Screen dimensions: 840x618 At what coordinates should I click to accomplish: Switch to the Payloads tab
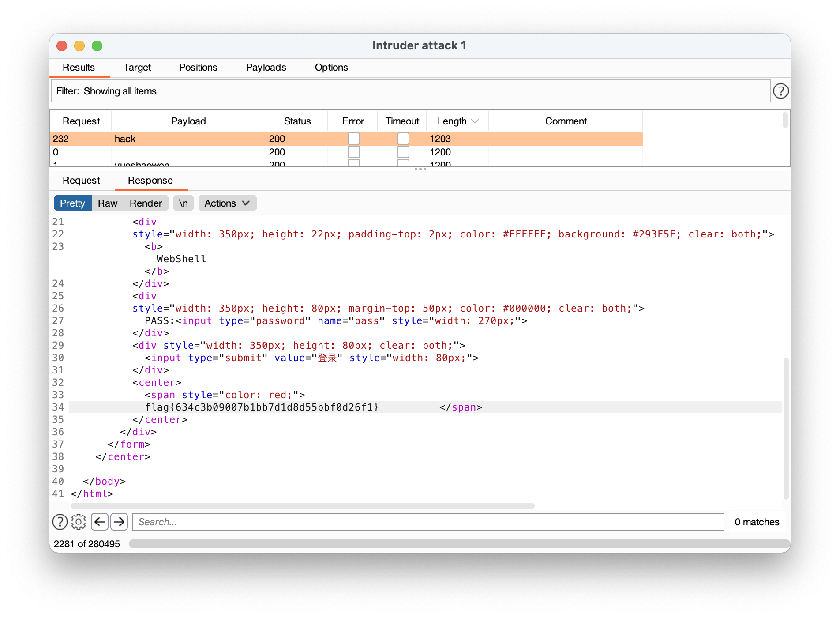pyautogui.click(x=266, y=67)
